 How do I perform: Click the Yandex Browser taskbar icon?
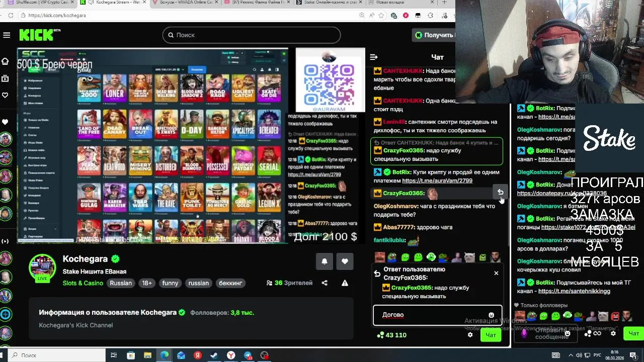[x=231, y=355]
